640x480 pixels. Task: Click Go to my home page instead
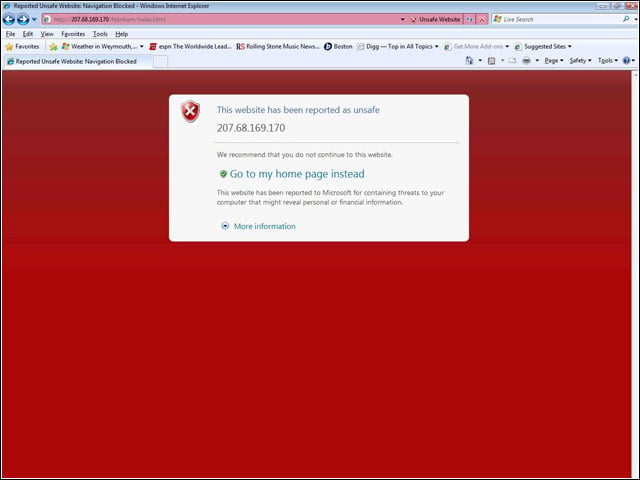click(x=297, y=174)
